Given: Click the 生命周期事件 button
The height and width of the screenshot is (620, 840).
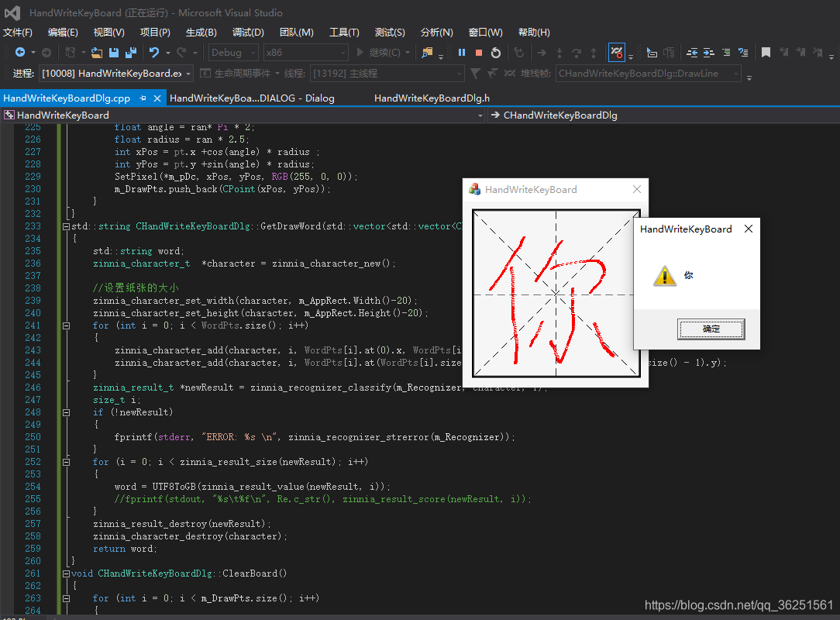Looking at the screenshot, I should [239, 74].
